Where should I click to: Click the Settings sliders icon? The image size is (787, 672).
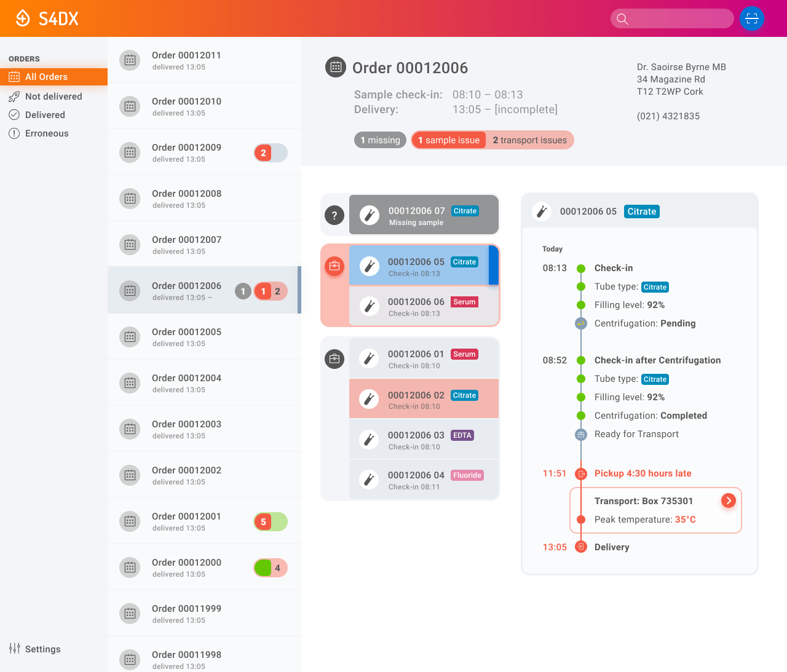coord(15,649)
